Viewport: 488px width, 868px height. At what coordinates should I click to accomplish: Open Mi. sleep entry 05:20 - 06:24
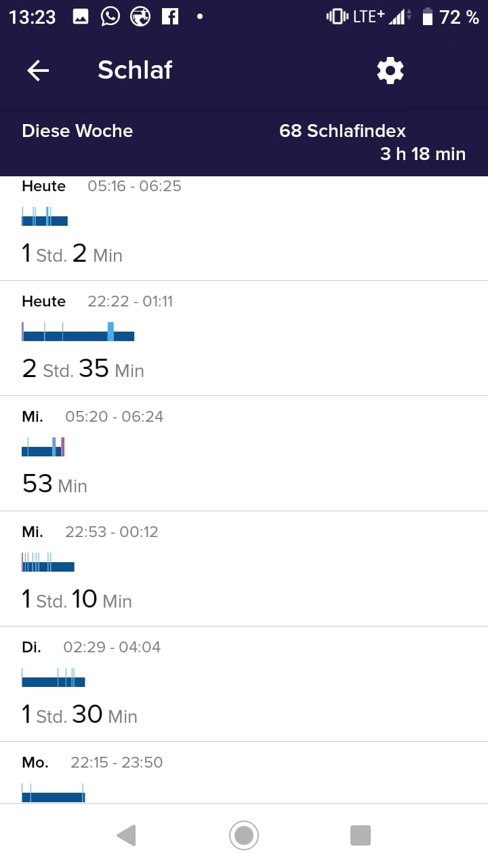tap(244, 454)
